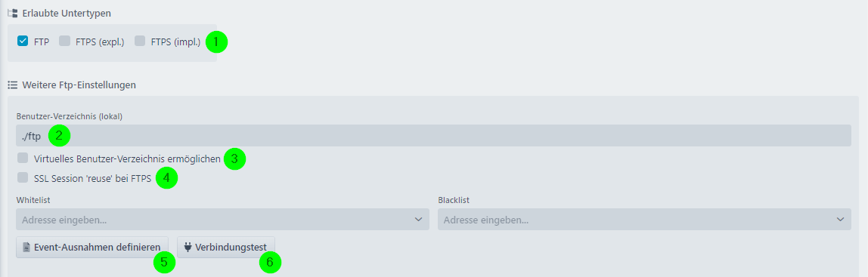Click the green circle marker numbered 5
This screenshot has width=868, height=277.
pyautogui.click(x=164, y=262)
